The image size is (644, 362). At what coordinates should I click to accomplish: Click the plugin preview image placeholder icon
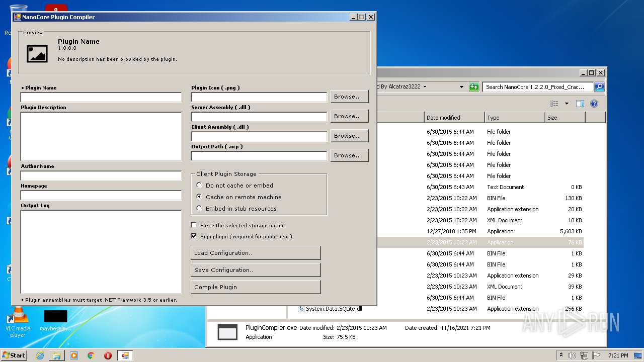[37, 54]
